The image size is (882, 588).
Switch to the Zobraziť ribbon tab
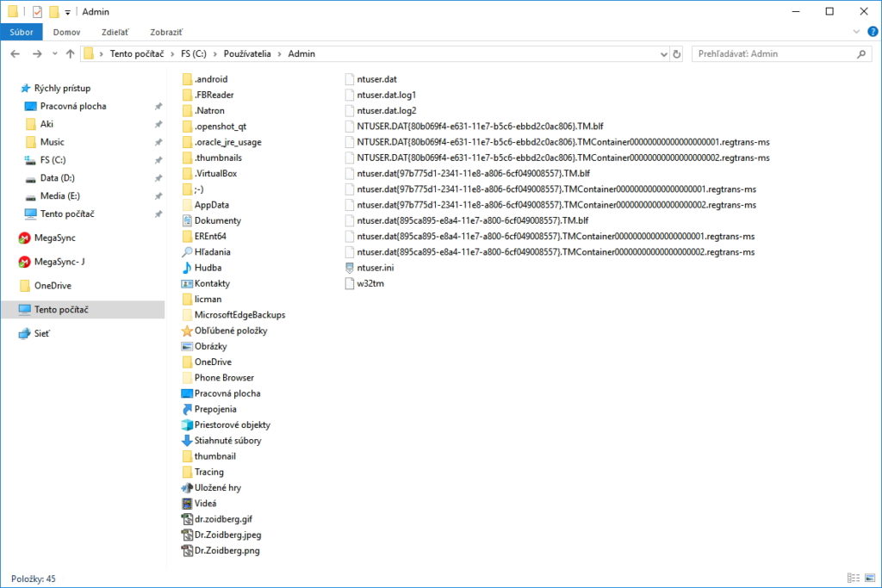click(166, 32)
